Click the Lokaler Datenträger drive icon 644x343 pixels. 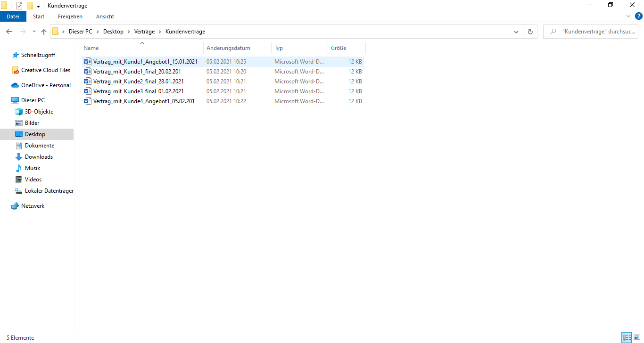(19, 191)
